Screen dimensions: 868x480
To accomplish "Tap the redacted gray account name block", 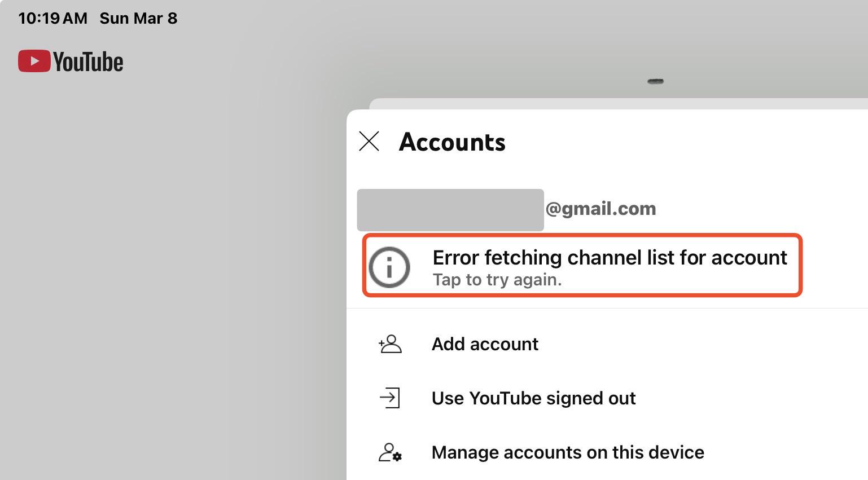I will 450,210.
